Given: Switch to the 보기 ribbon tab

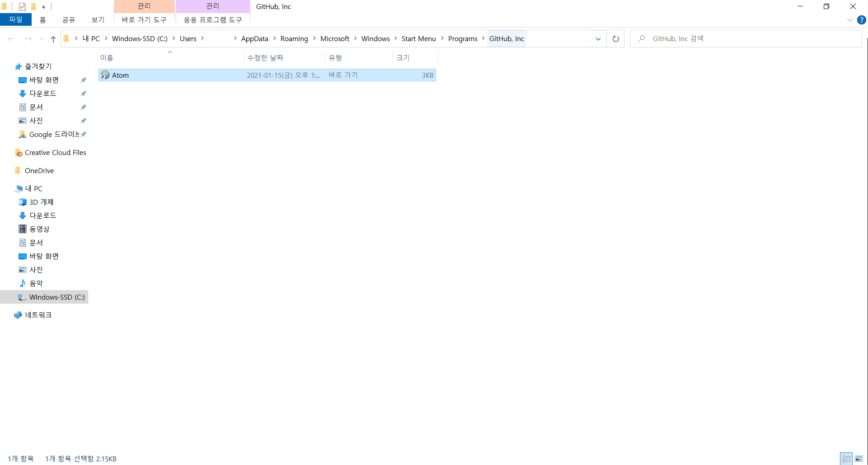Looking at the screenshot, I should 98,19.
